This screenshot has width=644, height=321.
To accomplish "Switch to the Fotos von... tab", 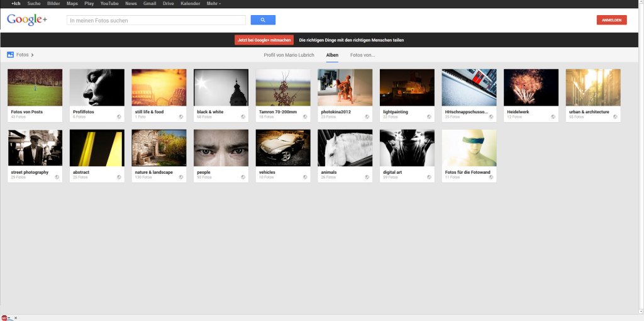I will [362, 55].
